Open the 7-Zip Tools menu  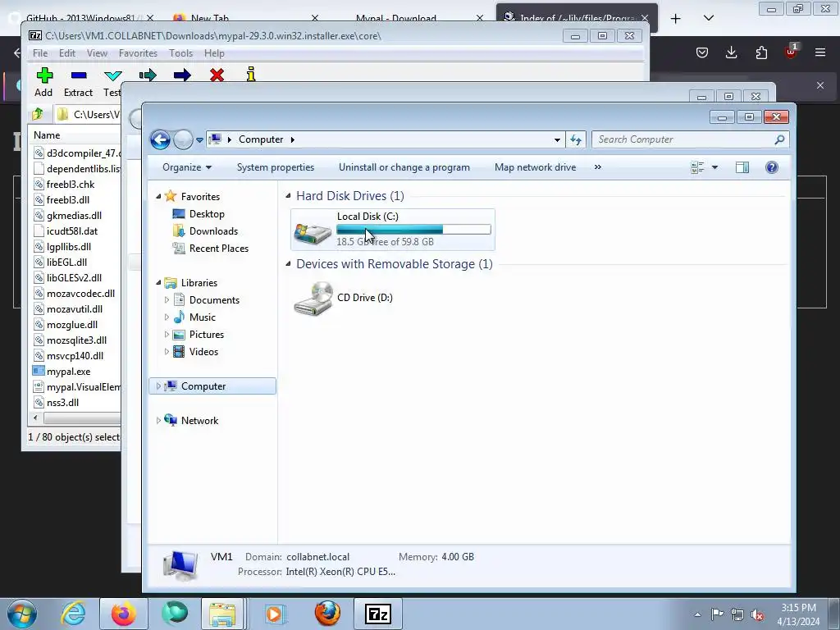[180, 53]
